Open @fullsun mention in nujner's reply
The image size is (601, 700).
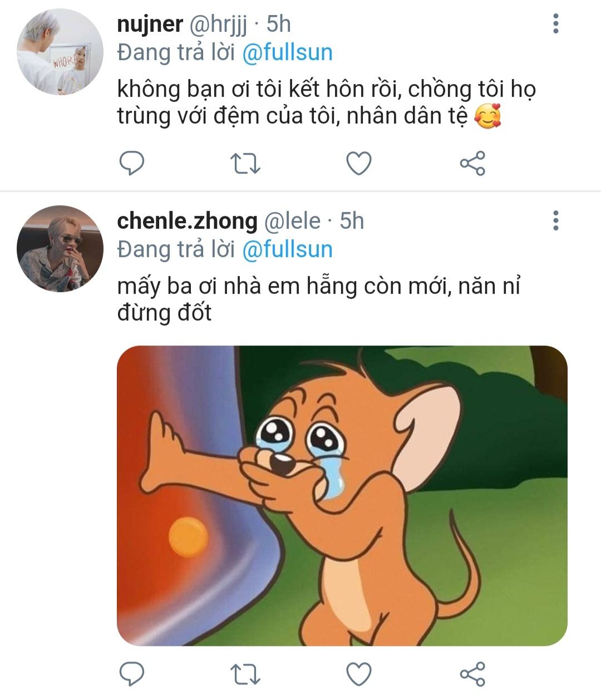click(287, 52)
